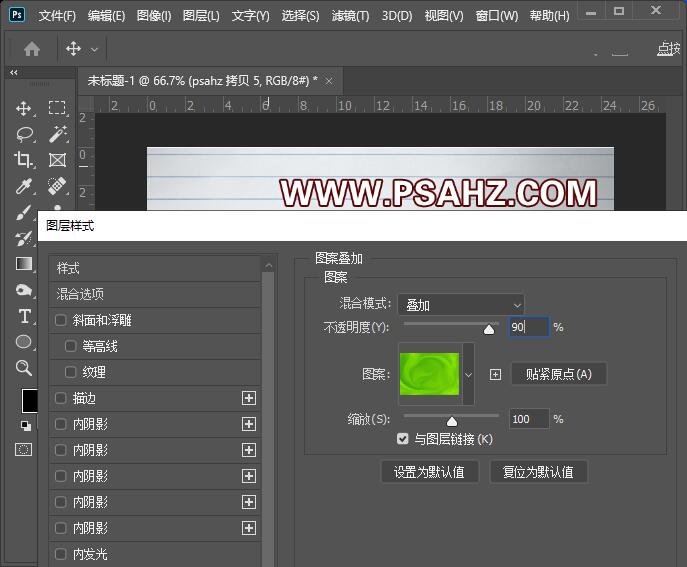The width and height of the screenshot is (687, 567).
Task: Select 混合选项 in layer style list
Action: (156, 294)
